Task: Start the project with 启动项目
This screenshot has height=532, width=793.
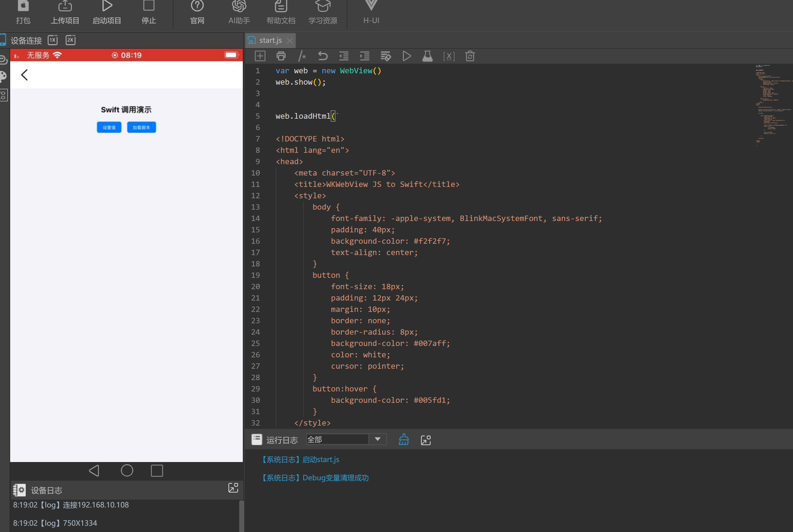Action: [x=107, y=12]
